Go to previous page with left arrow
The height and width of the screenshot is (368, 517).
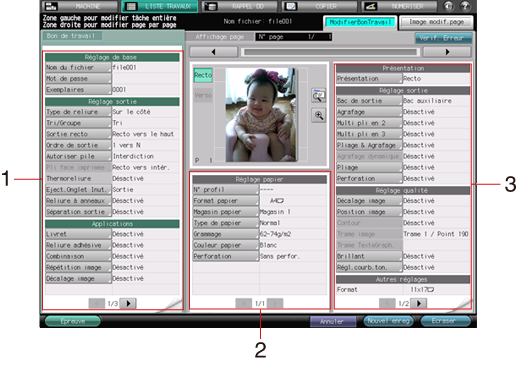point(213,52)
